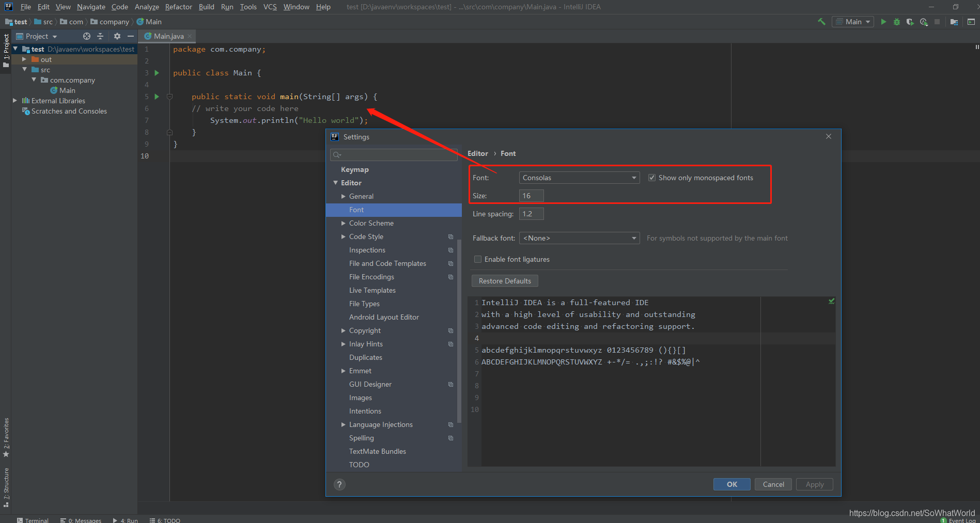
Task: Expand External Libraries in project tree
Action: click(14, 101)
